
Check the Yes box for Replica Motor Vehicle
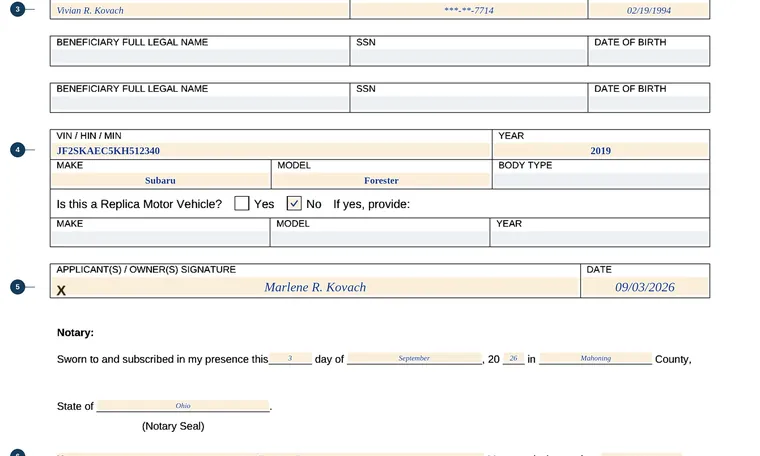[x=241, y=204]
